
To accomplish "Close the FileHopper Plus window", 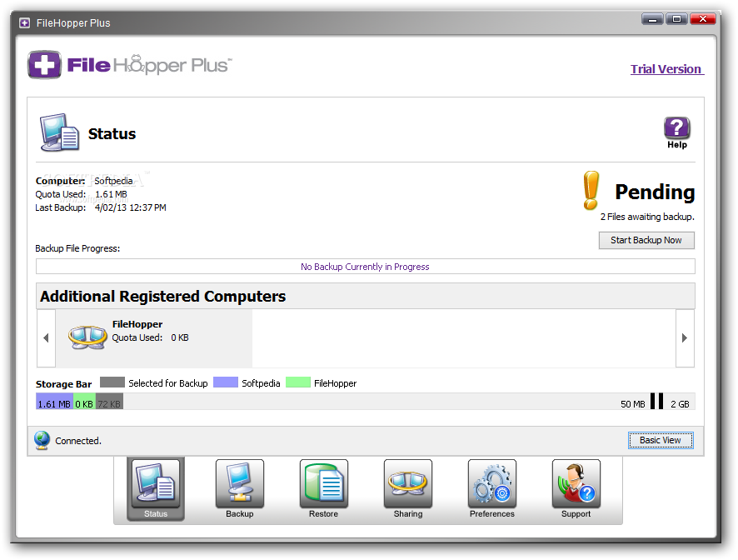I will (703, 19).
